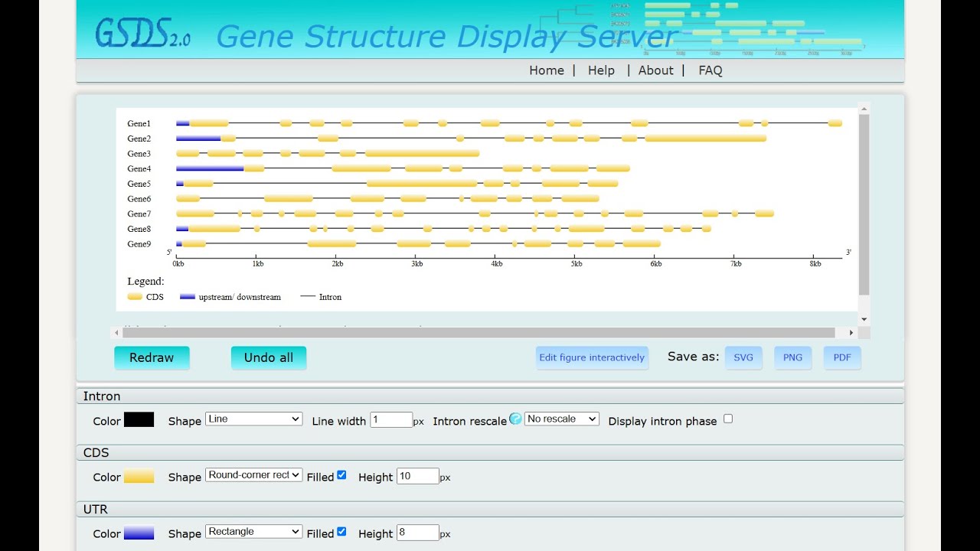Click the Gene8 label
Image resolution: width=980 pixels, height=551 pixels.
click(139, 229)
